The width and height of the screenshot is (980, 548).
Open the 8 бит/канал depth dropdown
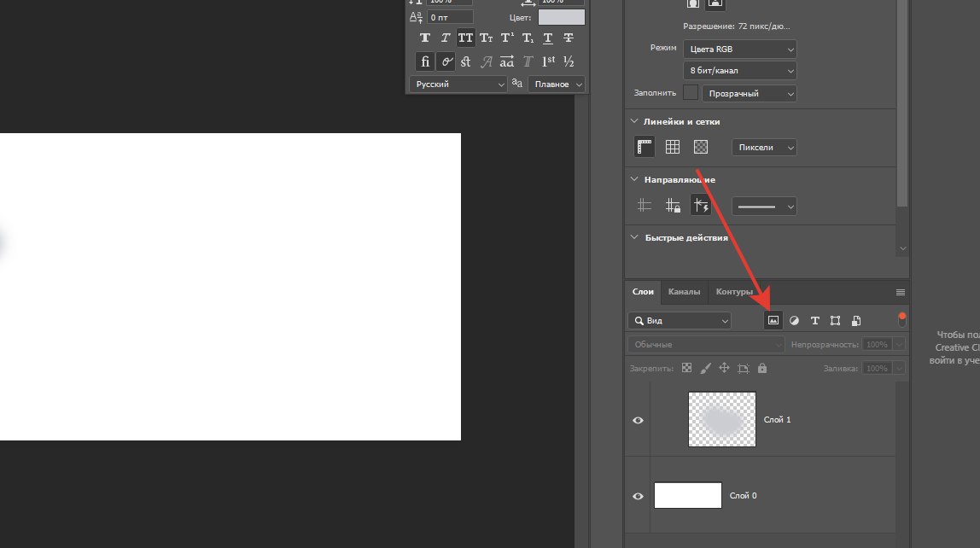(740, 71)
